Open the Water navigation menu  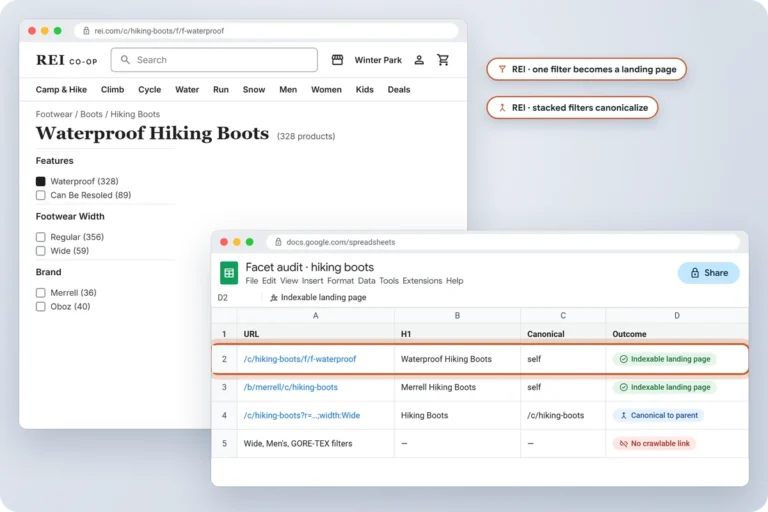coord(187,90)
